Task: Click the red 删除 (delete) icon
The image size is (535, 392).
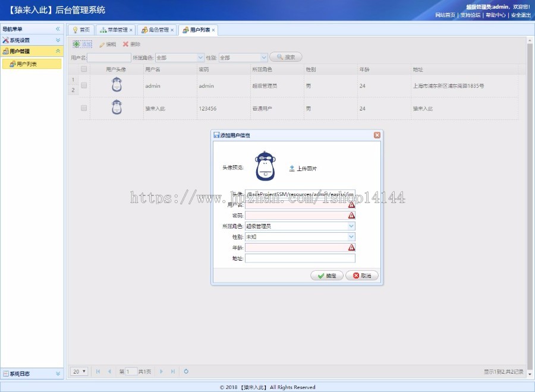Action: click(126, 44)
